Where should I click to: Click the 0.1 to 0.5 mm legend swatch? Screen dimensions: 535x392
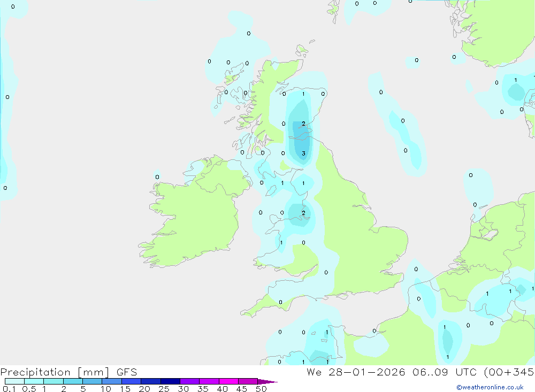point(14,381)
